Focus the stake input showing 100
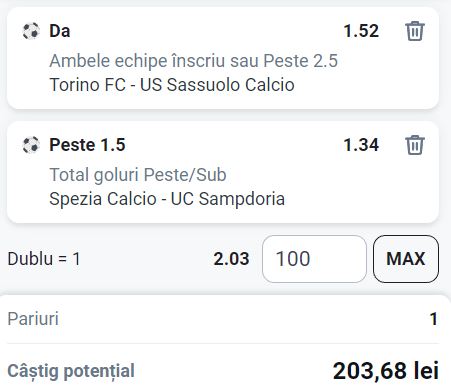This screenshot has height=389, width=451. click(x=314, y=259)
